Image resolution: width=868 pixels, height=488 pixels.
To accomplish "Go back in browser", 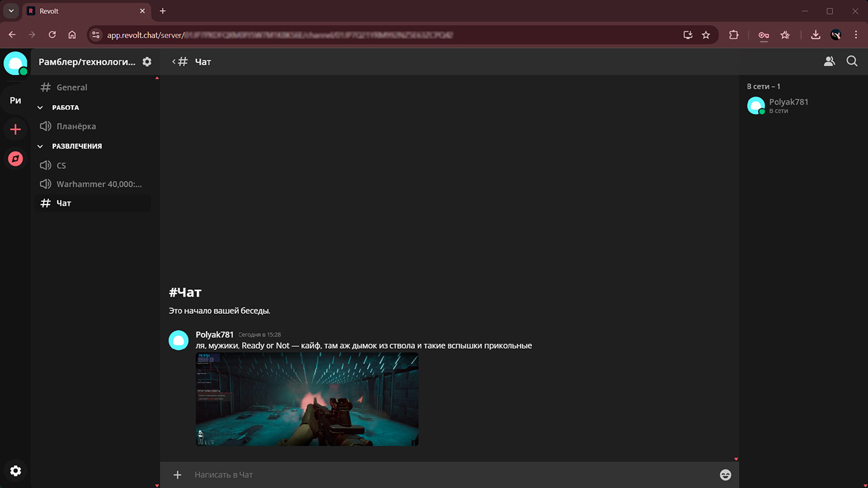I will pos(11,35).
